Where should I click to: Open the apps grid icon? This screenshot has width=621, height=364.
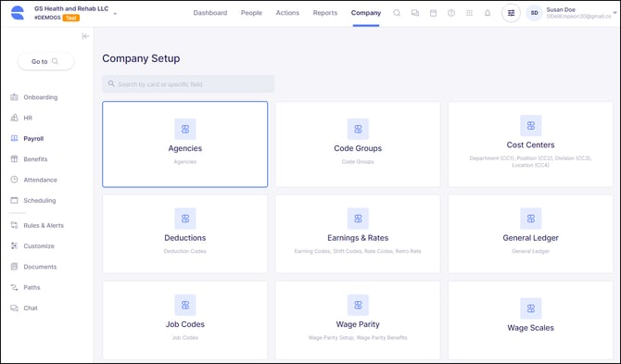469,13
